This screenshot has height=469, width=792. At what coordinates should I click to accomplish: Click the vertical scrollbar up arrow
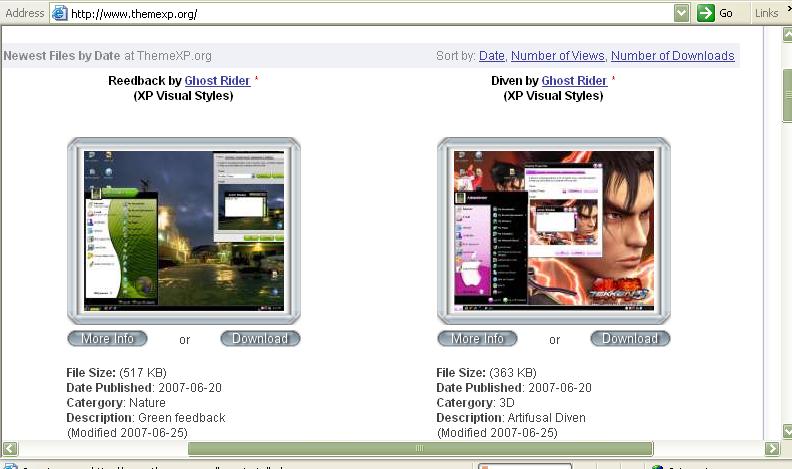(x=787, y=34)
